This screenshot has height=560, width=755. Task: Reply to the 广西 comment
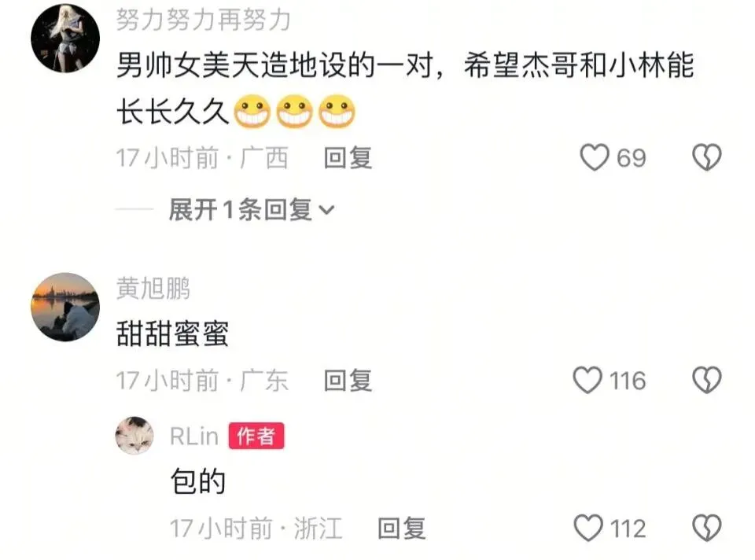tap(348, 158)
